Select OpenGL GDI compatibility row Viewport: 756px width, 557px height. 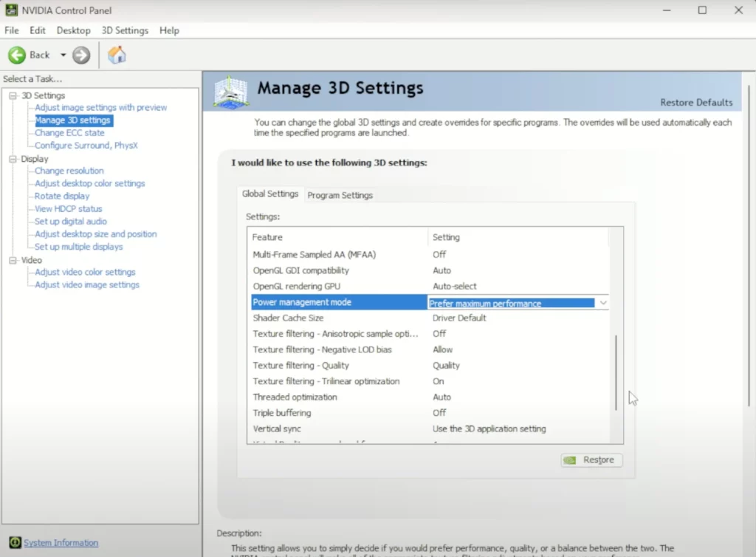click(430, 270)
